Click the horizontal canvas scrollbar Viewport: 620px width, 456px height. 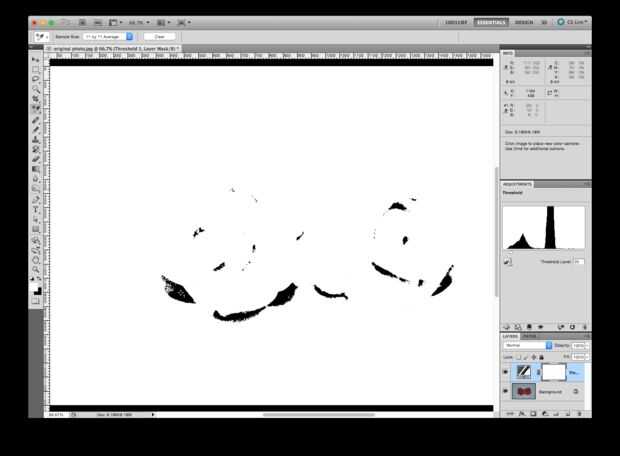pyautogui.click(x=319, y=415)
